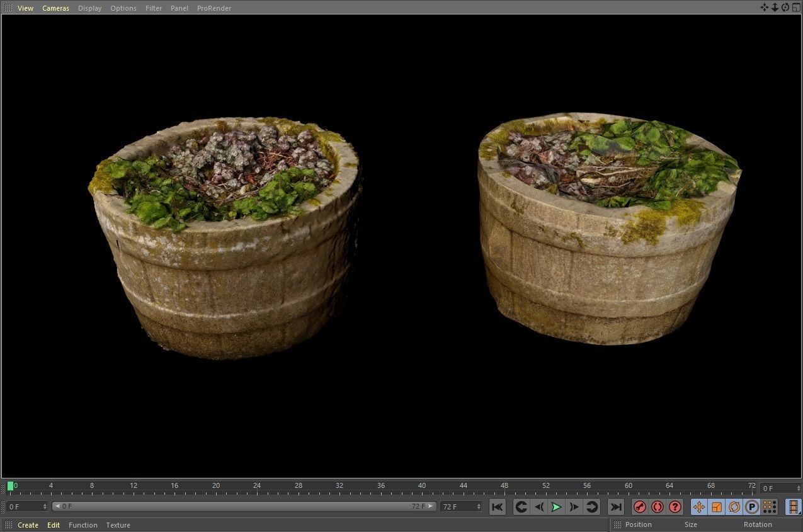Viewport: 803px width, 532px height.
Task: Adjust the current time stepper right of timeline
Action: tap(797, 489)
